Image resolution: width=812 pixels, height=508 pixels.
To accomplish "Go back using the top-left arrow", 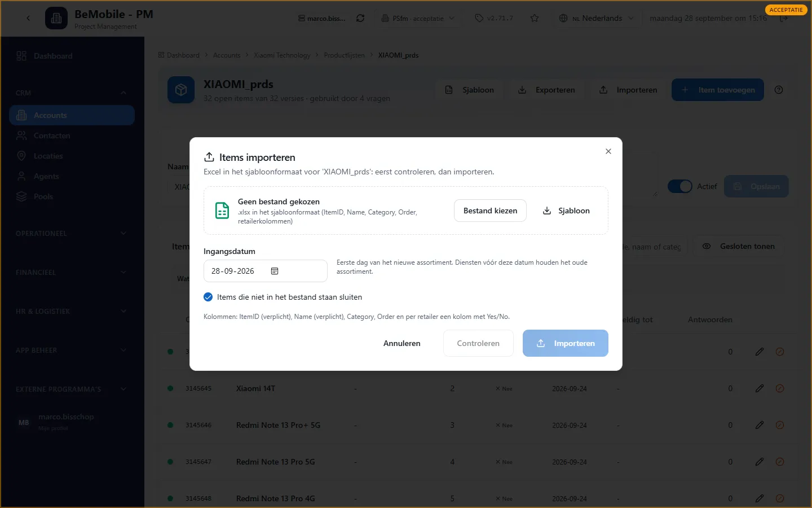I will pos(28,18).
